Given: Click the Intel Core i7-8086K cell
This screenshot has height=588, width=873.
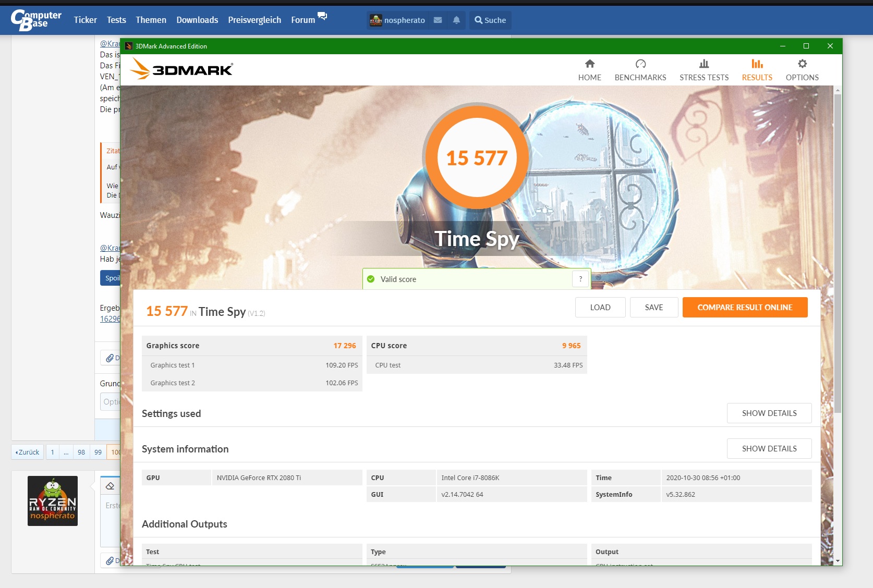Looking at the screenshot, I should [512, 477].
